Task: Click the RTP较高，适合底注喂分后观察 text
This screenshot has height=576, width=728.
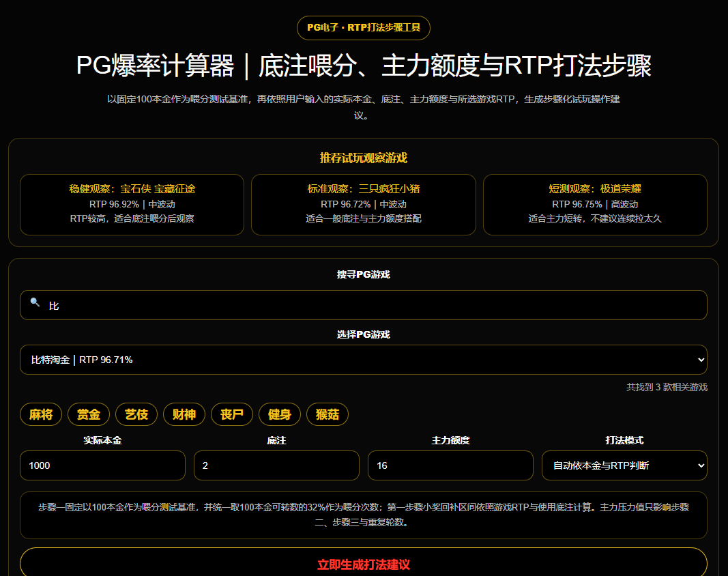Action: tap(132, 219)
